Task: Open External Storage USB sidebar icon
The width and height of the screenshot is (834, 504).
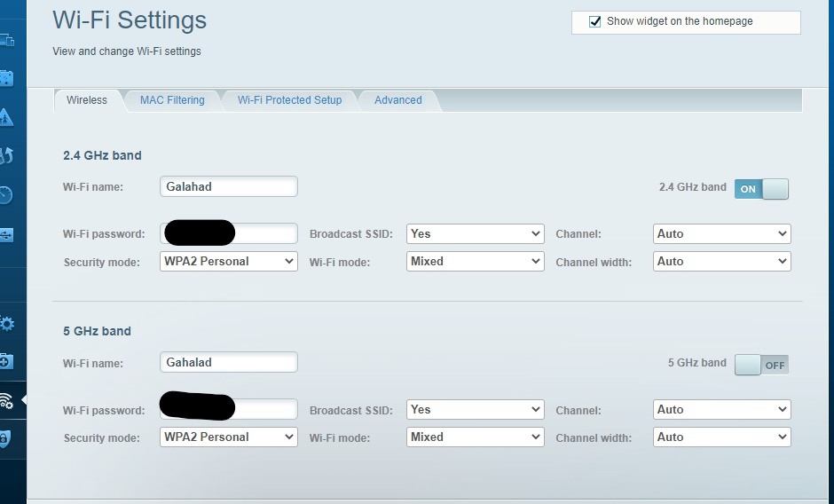Action: pyautogui.click(x=6, y=235)
